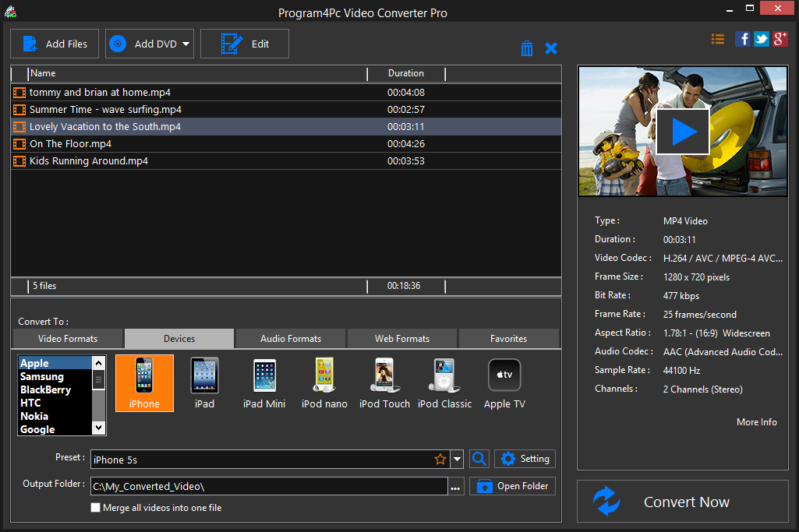Screen dimensions: 799x532
Task: Enable Merge all videos into one file
Action: (x=96, y=508)
